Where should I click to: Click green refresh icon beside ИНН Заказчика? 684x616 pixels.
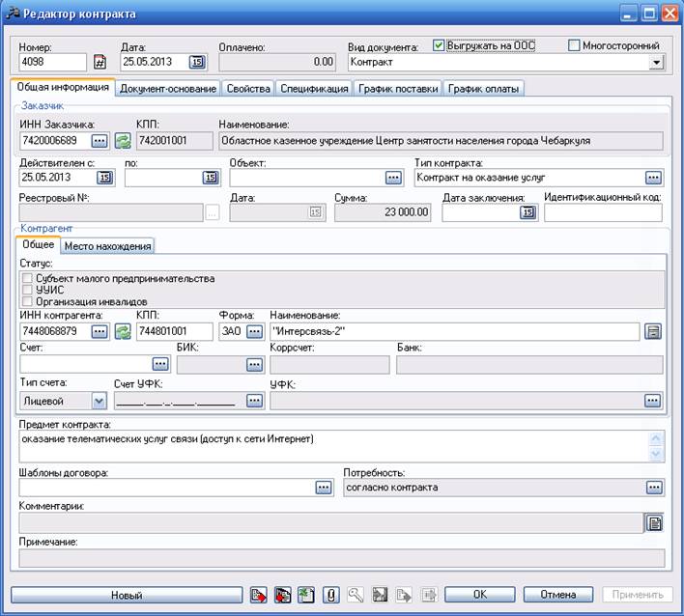point(123,141)
